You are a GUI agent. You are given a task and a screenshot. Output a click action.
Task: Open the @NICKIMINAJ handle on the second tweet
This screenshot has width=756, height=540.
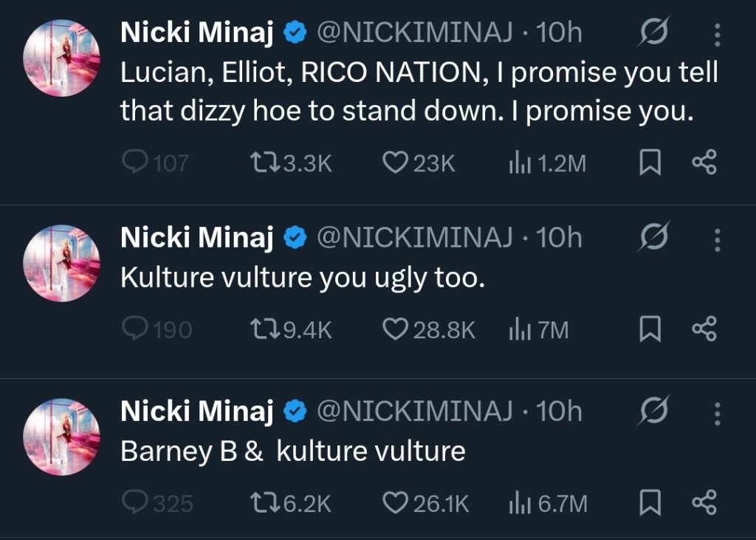pos(414,239)
